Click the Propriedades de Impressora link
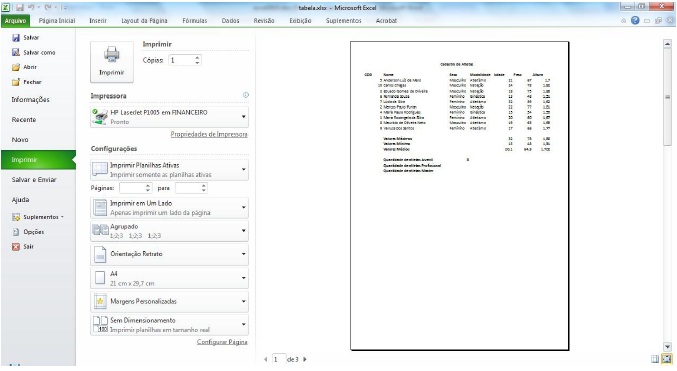 tap(209, 134)
